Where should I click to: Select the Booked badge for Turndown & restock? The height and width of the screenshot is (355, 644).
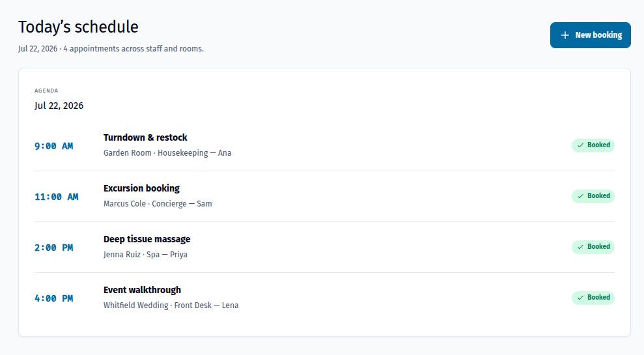593,145
